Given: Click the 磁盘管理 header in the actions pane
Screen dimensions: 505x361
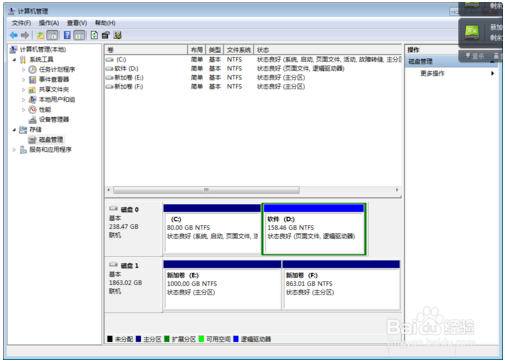Looking at the screenshot, I should click(x=452, y=61).
